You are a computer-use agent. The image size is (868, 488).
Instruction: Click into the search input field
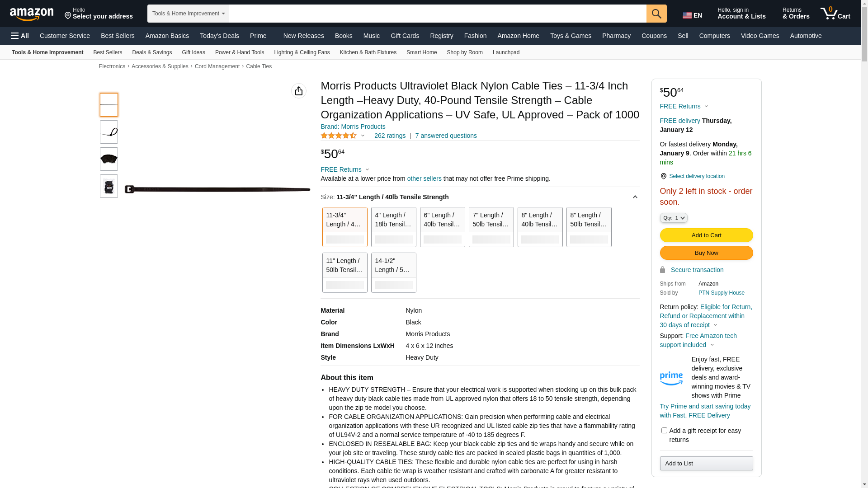(437, 14)
